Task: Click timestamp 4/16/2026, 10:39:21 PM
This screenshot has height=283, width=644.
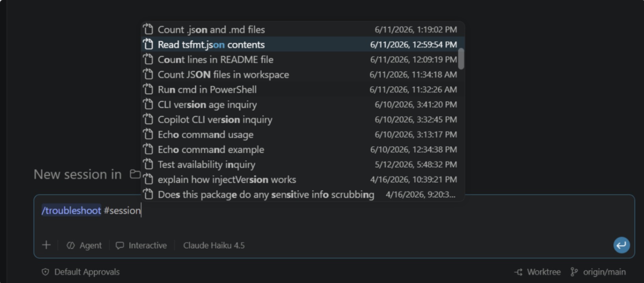Action: coord(413,179)
